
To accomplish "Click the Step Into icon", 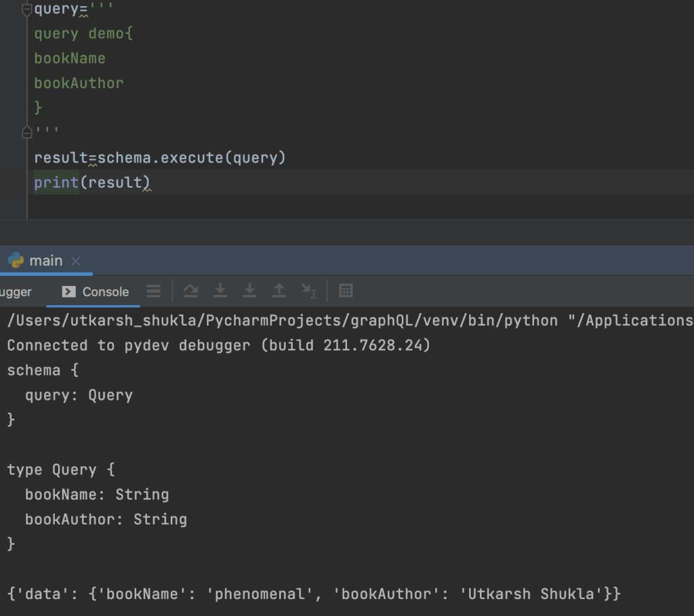I will [x=220, y=291].
